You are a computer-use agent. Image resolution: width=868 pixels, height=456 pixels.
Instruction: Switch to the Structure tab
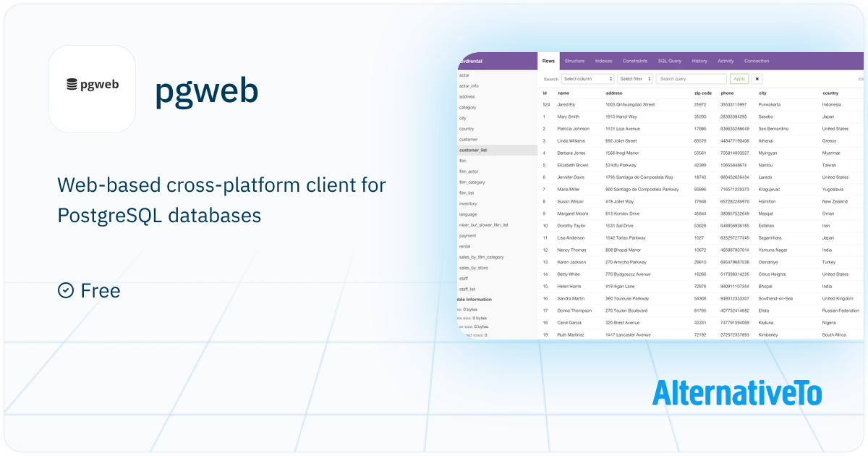coord(574,61)
